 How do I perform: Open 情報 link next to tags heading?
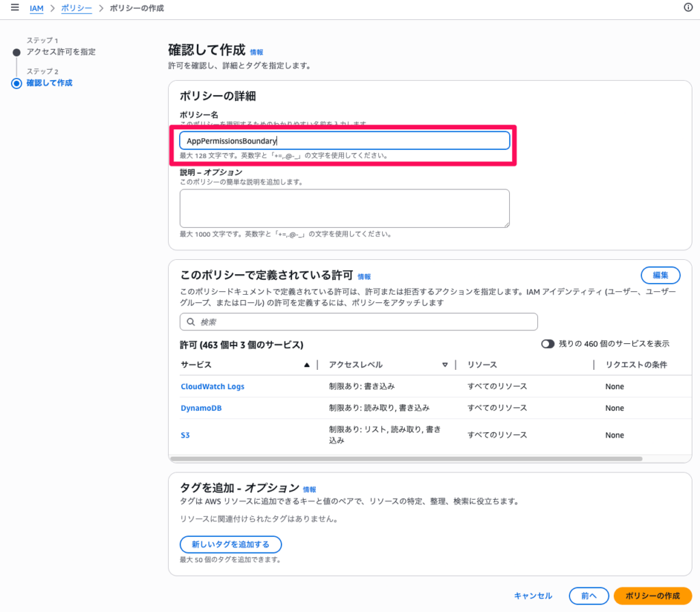point(310,490)
